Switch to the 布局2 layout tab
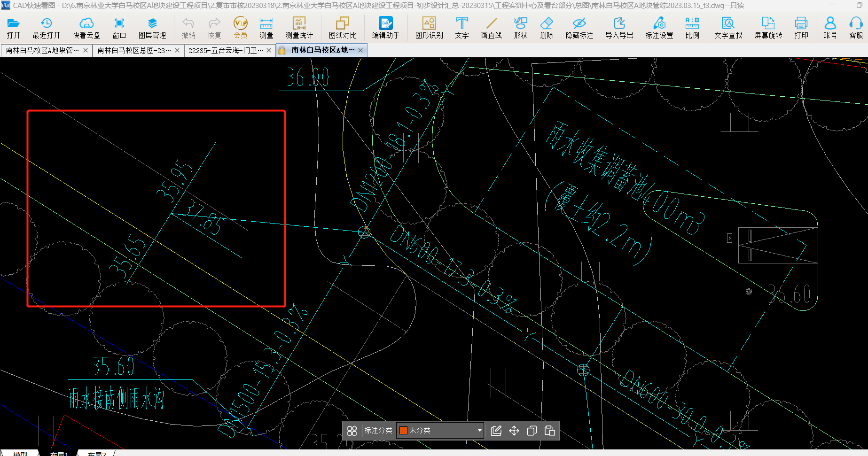868x456 pixels. point(97,454)
